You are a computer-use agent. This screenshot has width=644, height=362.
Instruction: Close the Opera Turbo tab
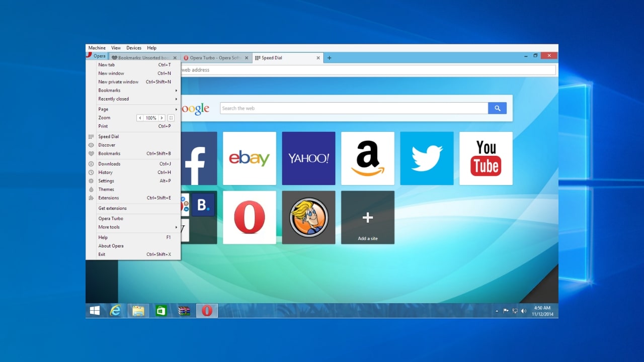pyautogui.click(x=246, y=58)
